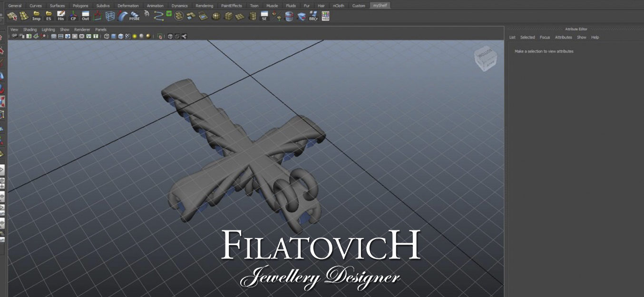Click the green square shelf icon
Viewport: 644px width, 297px height.
(x=169, y=13)
